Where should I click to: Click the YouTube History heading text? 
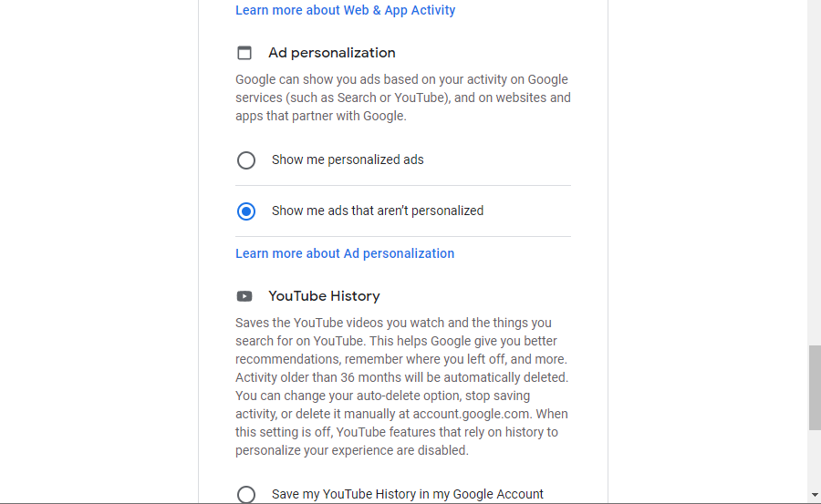[x=324, y=296]
